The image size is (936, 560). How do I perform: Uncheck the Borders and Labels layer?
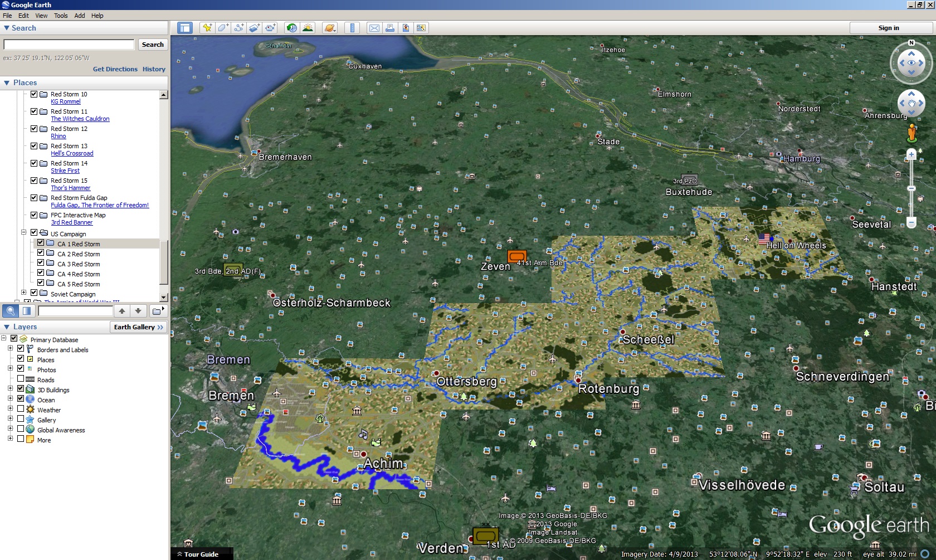click(x=21, y=349)
